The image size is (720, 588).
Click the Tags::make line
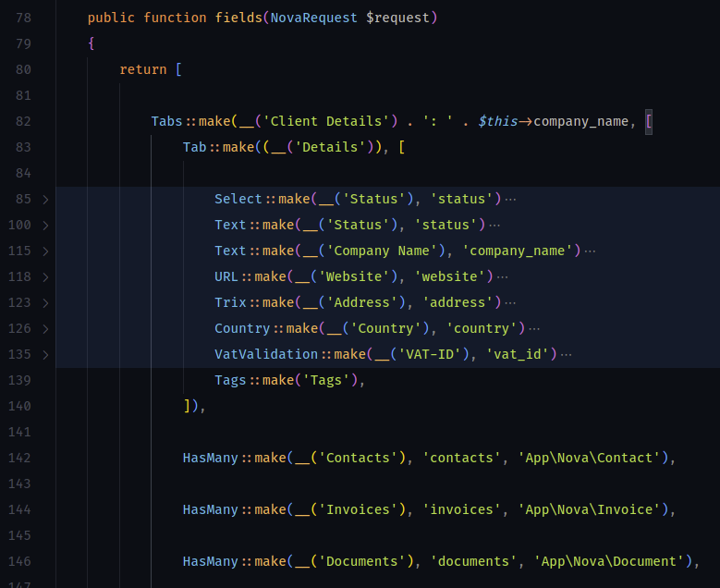click(x=289, y=380)
